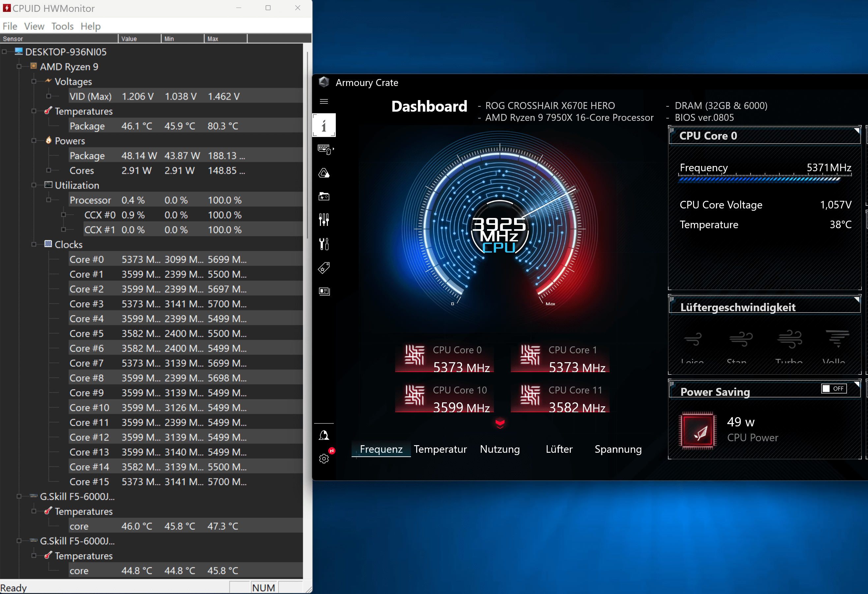Screen dimensions: 868x594
Task: Click the CPU Core 0 chip icon tile
Action: pyautogui.click(x=415, y=355)
